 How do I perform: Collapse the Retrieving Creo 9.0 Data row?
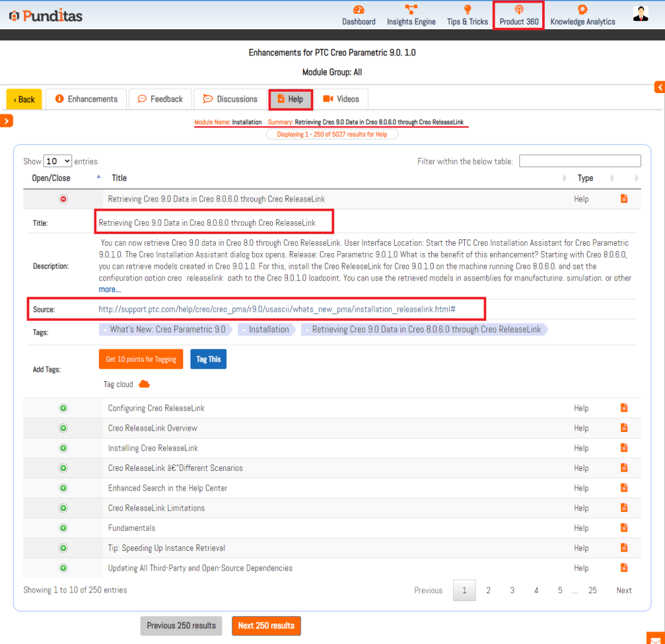point(63,199)
